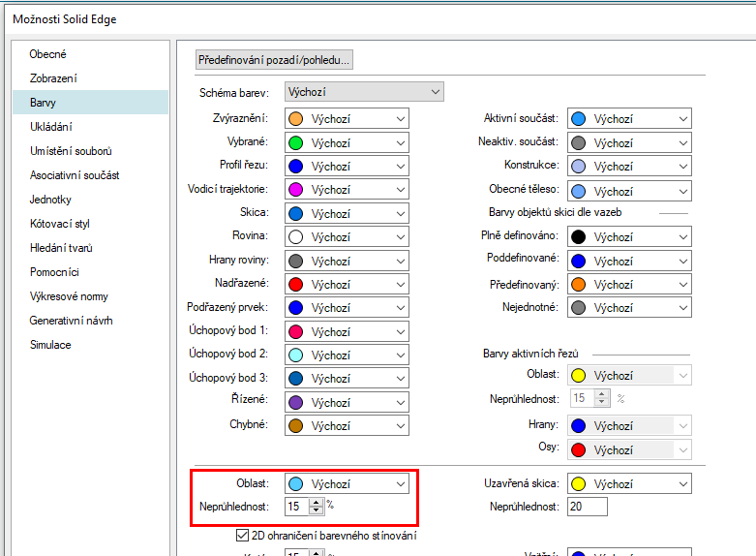Select Hledání tvarů in the list
This screenshot has height=556, width=756.
click(61, 248)
